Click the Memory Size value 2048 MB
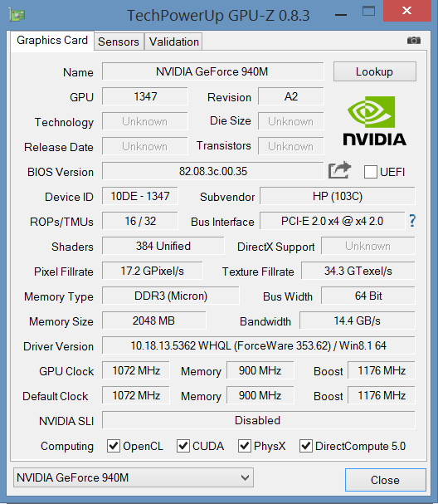 [153, 321]
